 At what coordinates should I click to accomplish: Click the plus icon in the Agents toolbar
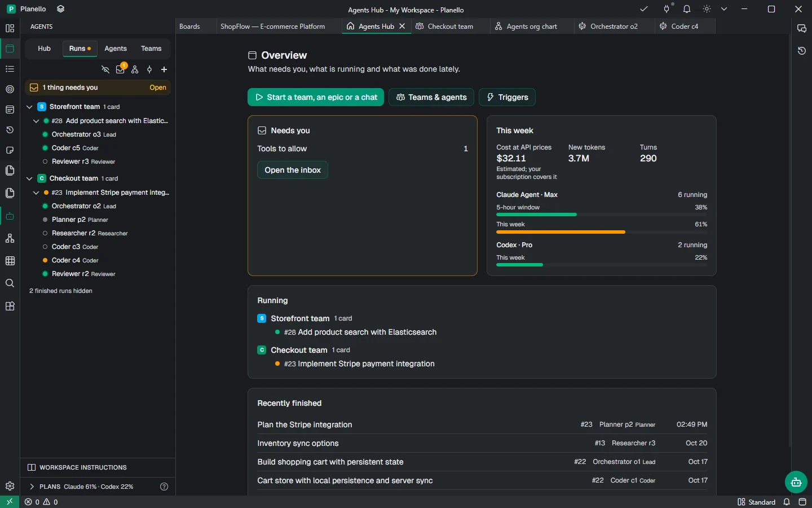point(164,69)
